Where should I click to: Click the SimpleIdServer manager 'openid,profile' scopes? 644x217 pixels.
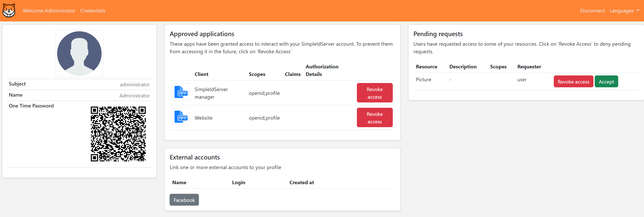(x=264, y=93)
